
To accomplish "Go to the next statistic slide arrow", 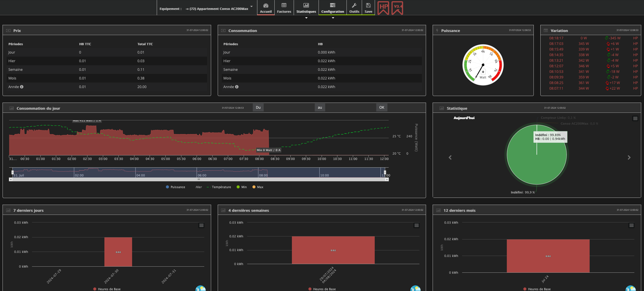I will [629, 157].
